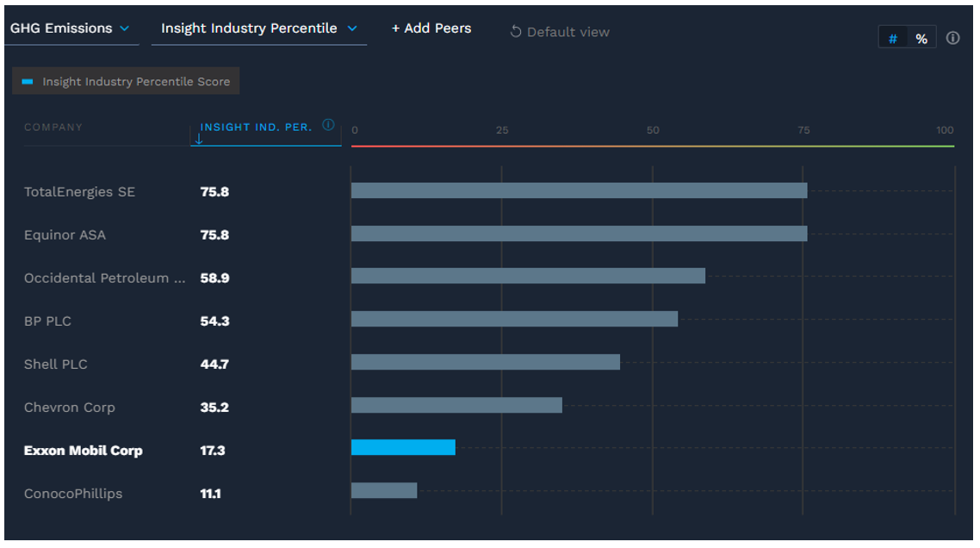Click the sort arrow under Insight Ind. Per.
Viewport: 980px width, 548px height.
point(200,140)
